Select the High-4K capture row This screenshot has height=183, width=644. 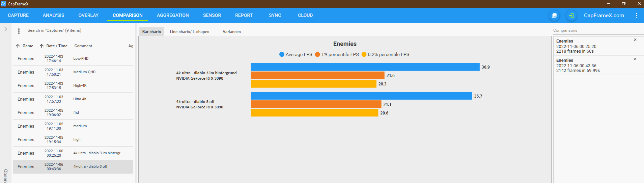[x=73, y=86]
